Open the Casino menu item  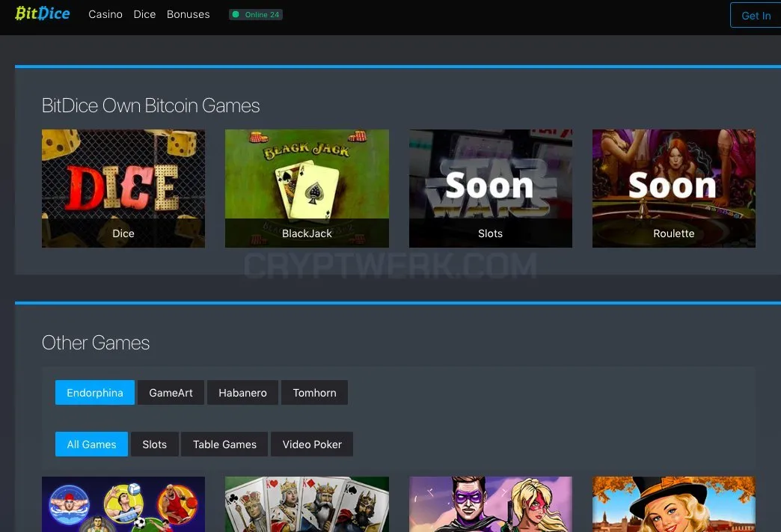pyautogui.click(x=105, y=14)
